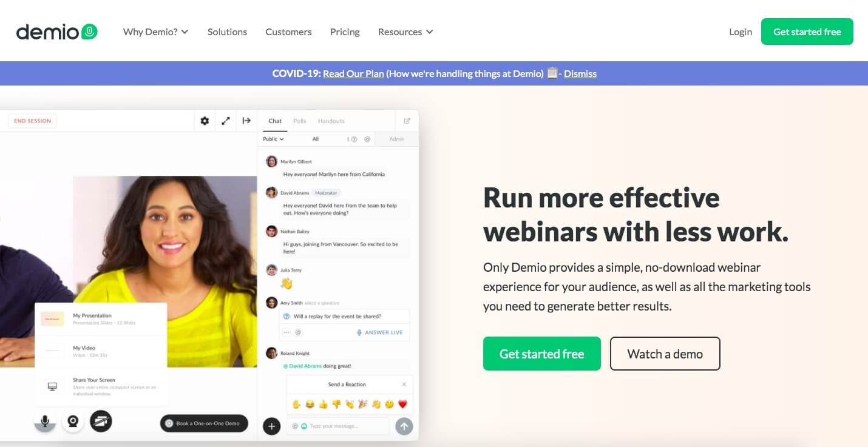Click the three-dots menu on Amy Smith's question

pos(287,332)
